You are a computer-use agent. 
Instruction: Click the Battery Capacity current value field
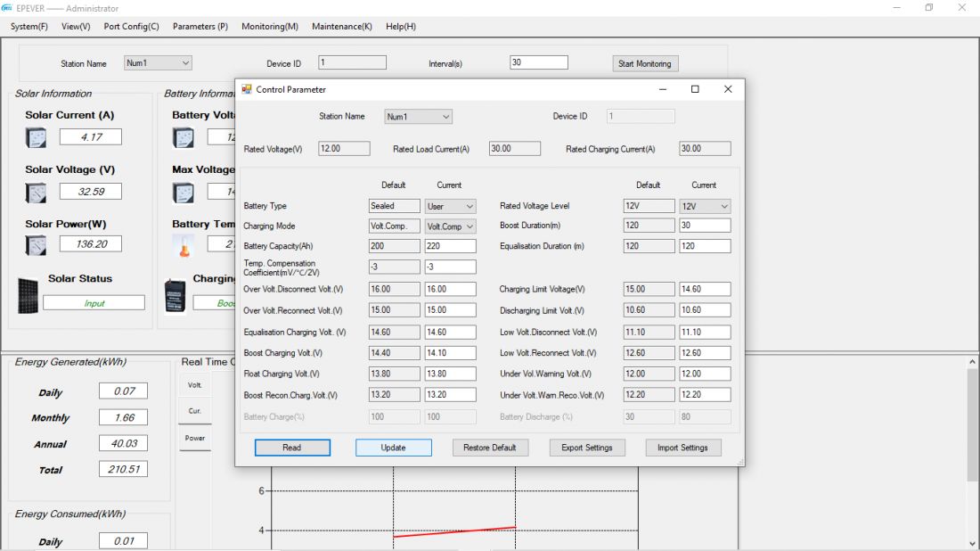(x=450, y=246)
